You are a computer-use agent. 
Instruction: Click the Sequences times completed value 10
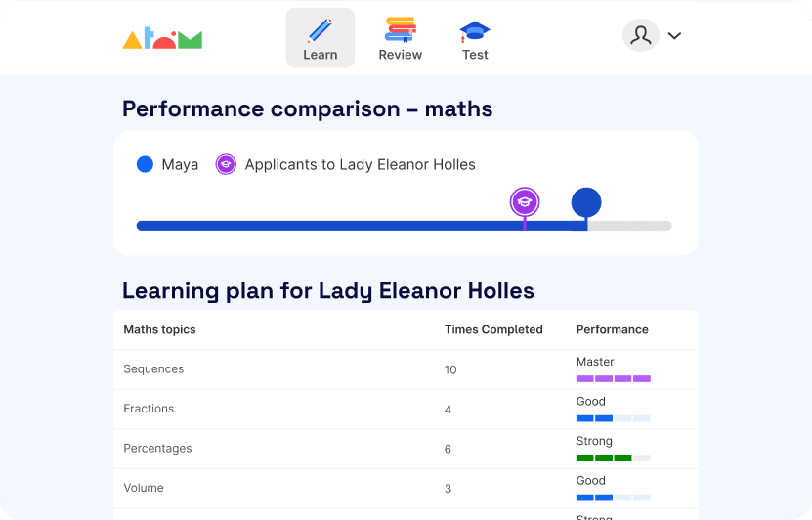[x=450, y=369]
